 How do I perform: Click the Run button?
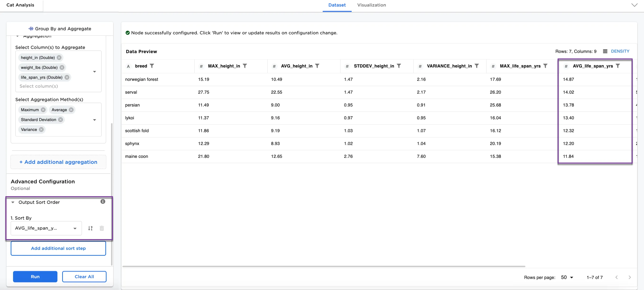point(35,276)
